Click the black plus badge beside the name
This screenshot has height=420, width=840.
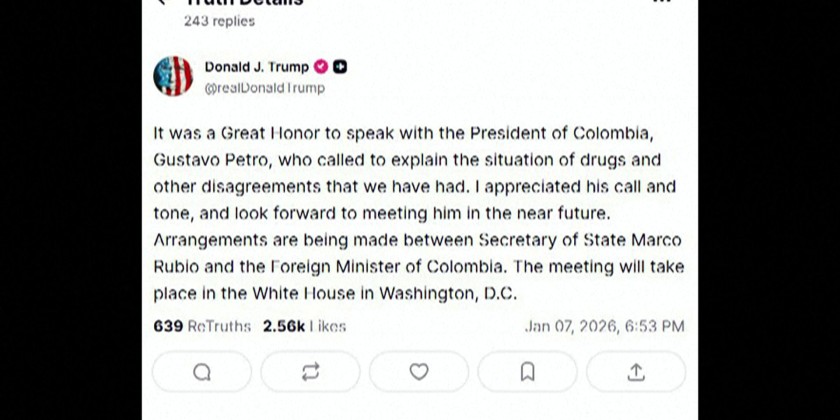(x=341, y=68)
